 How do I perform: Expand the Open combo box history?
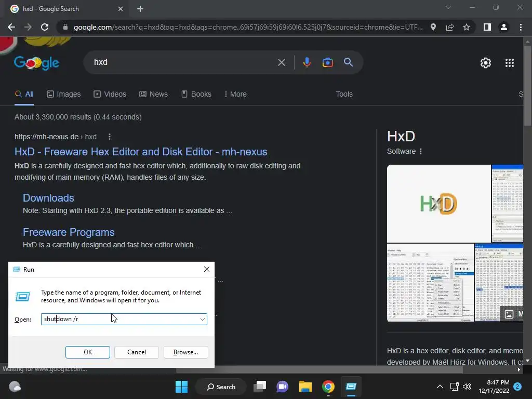pos(202,320)
